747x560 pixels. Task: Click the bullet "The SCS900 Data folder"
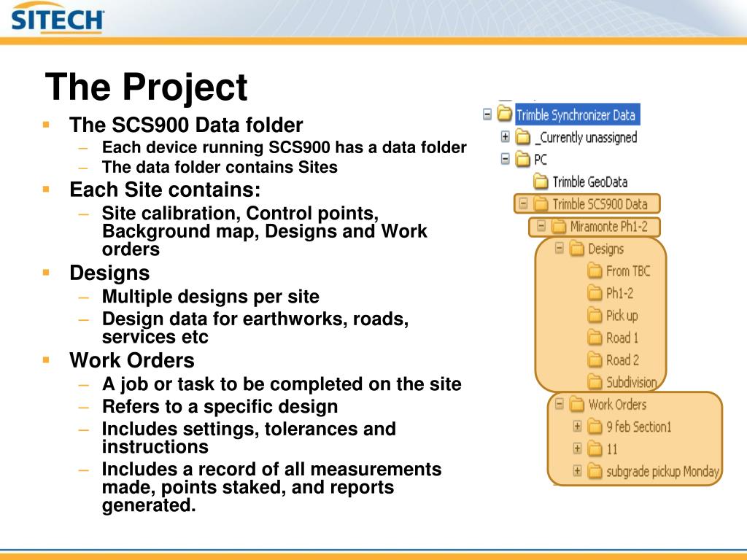(x=186, y=125)
